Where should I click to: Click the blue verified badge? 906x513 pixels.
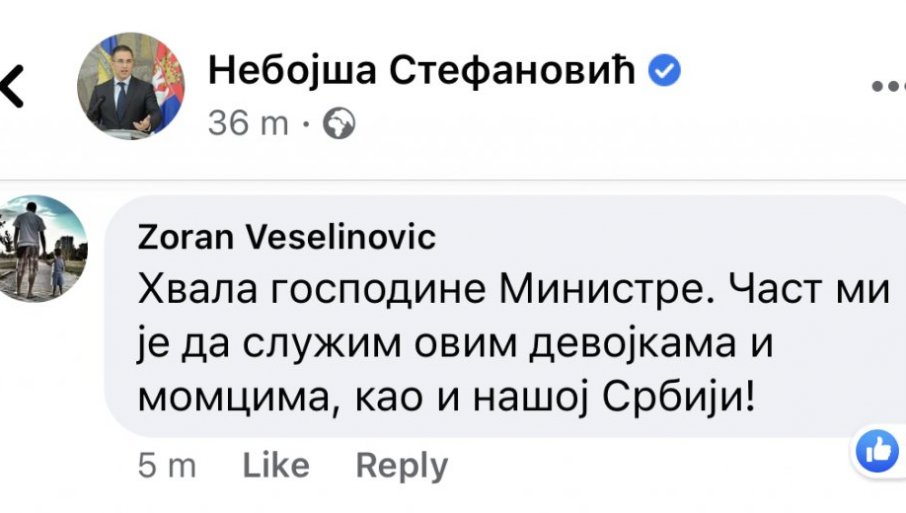pos(666,70)
